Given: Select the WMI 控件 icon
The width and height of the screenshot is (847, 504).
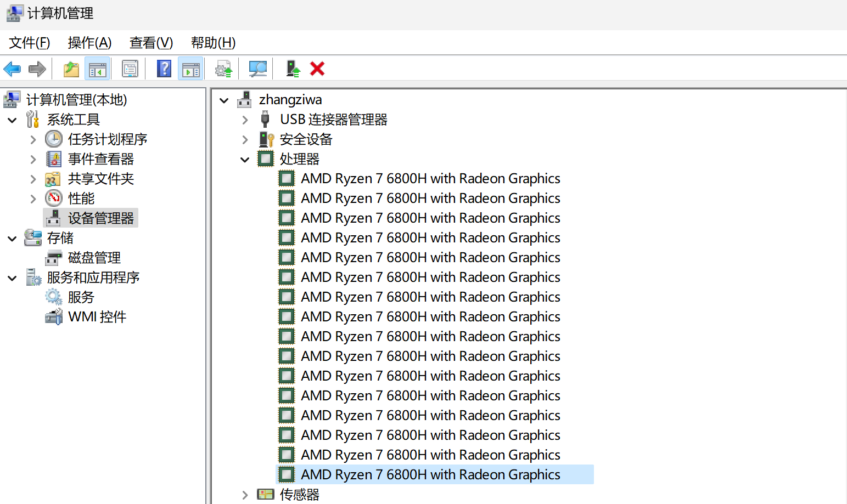Looking at the screenshot, I should click(54, 317).
